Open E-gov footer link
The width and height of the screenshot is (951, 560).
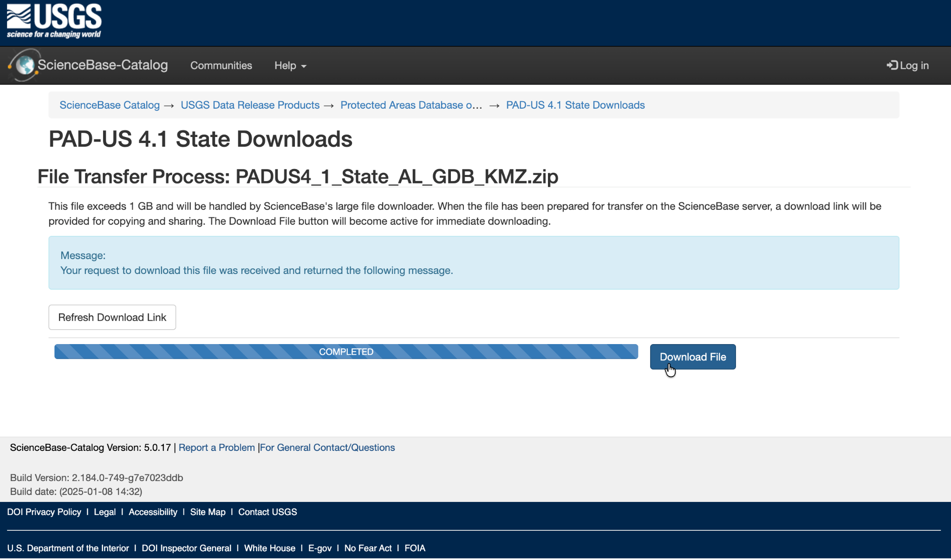coord(320,548)
